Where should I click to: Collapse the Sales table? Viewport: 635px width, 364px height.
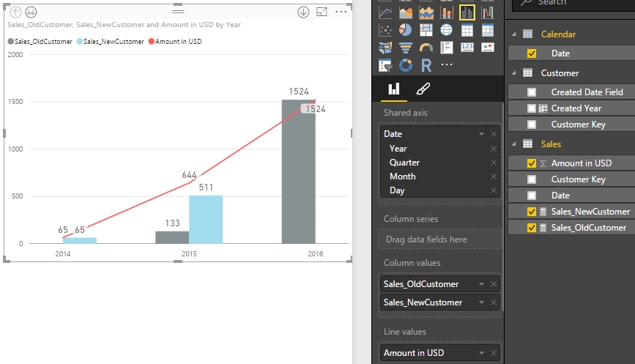[514, 144]
